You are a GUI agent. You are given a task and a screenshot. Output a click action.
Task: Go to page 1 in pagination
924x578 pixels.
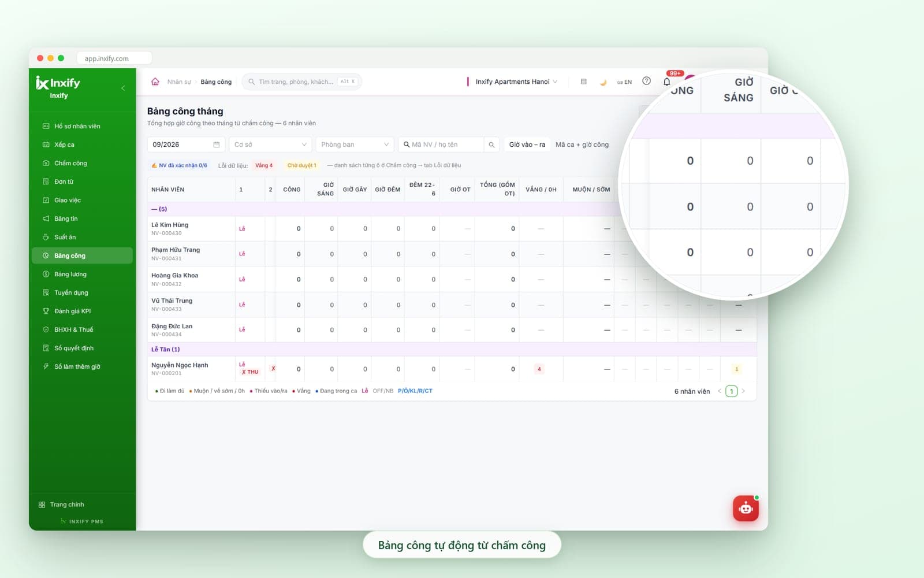pyautogui.click(x=731, y=391)
